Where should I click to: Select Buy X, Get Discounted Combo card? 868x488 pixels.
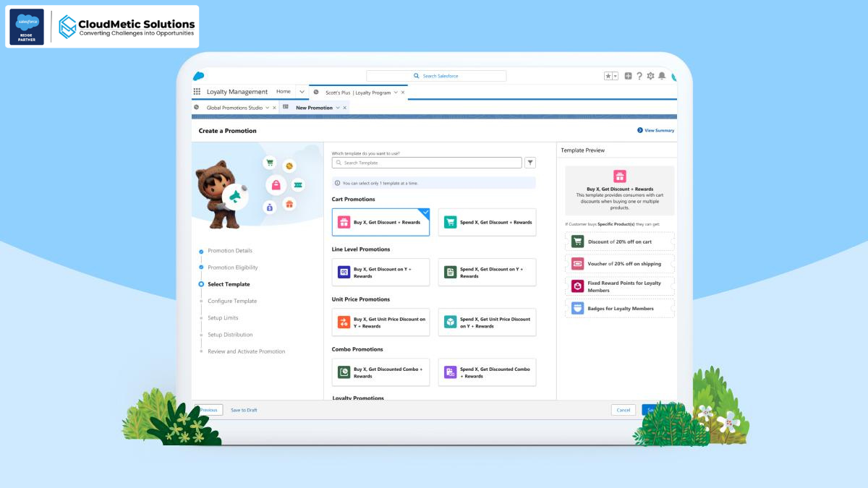click(x=380, y=372)
